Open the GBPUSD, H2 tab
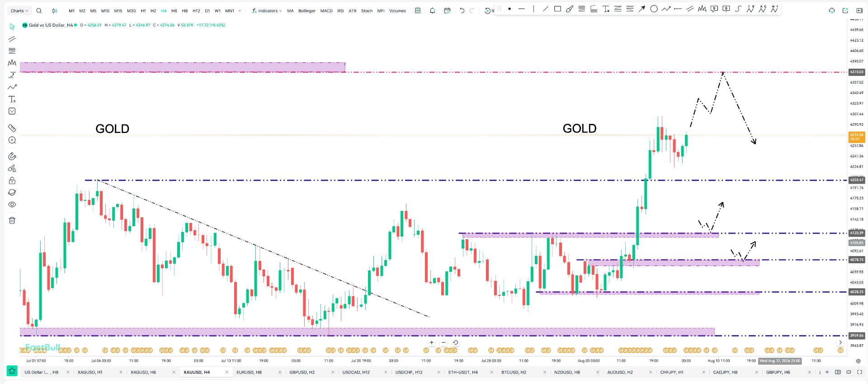Viewport: 868px width, 384px height. point(302,372)
